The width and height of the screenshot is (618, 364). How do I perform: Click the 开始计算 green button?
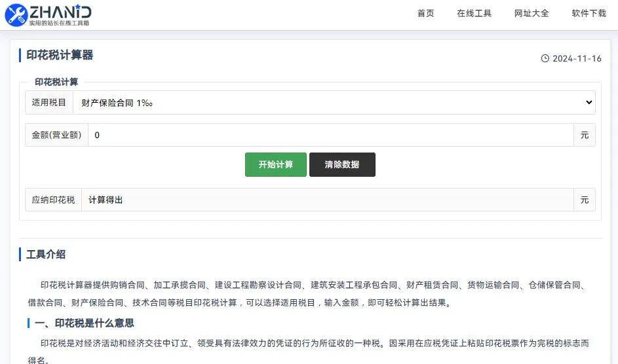tap(275, 164)
